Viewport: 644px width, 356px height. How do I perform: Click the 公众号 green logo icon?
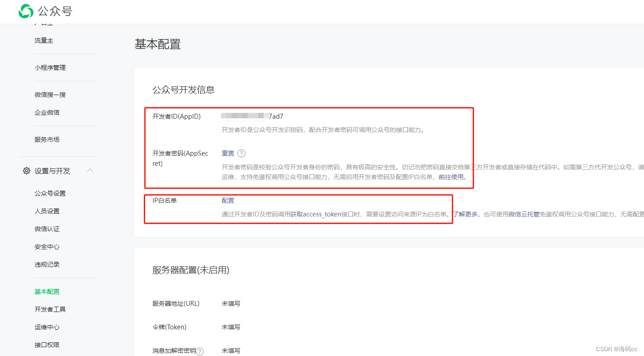click(x=26, y=11)
